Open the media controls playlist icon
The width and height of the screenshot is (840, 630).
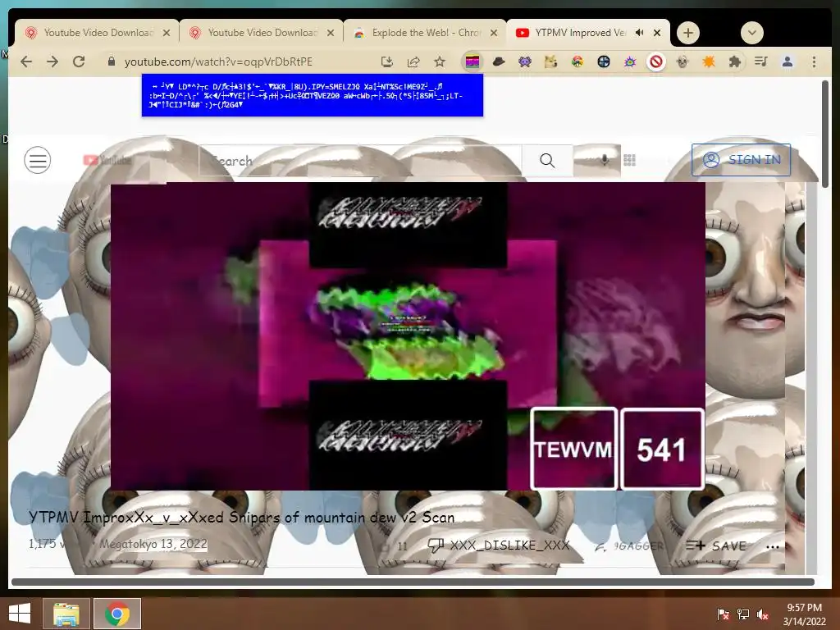click(x=760, y=62)
